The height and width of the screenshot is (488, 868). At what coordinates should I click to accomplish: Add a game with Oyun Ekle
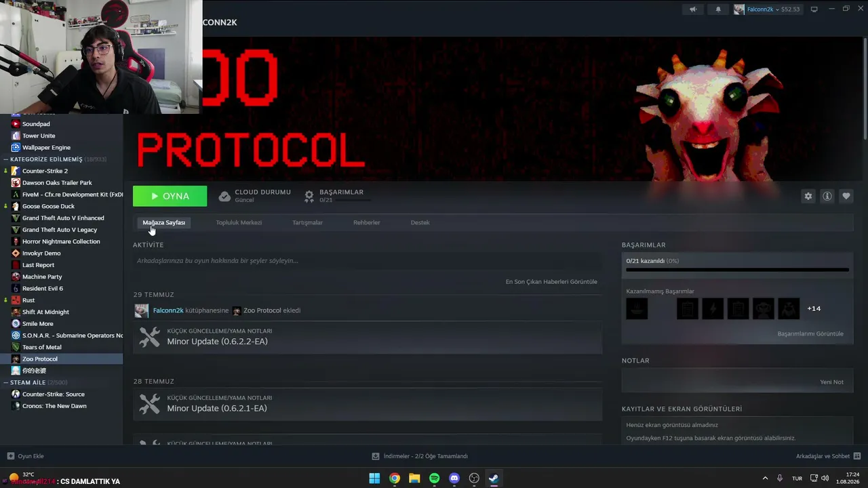pyautogui.click(x=26, y=456)
